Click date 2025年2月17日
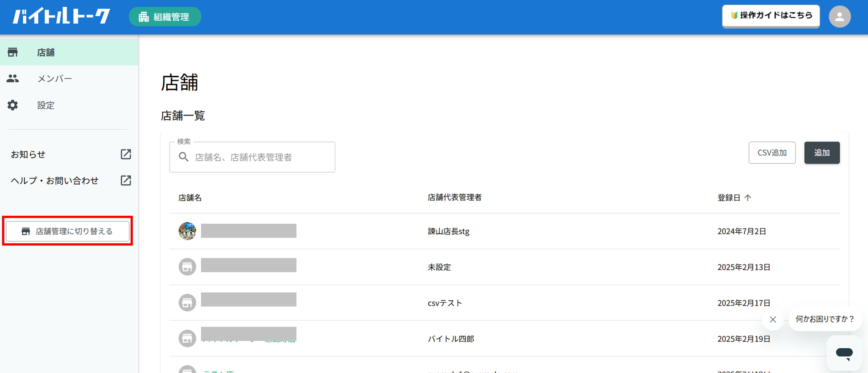The image size is (868, 373). (744, 303)
